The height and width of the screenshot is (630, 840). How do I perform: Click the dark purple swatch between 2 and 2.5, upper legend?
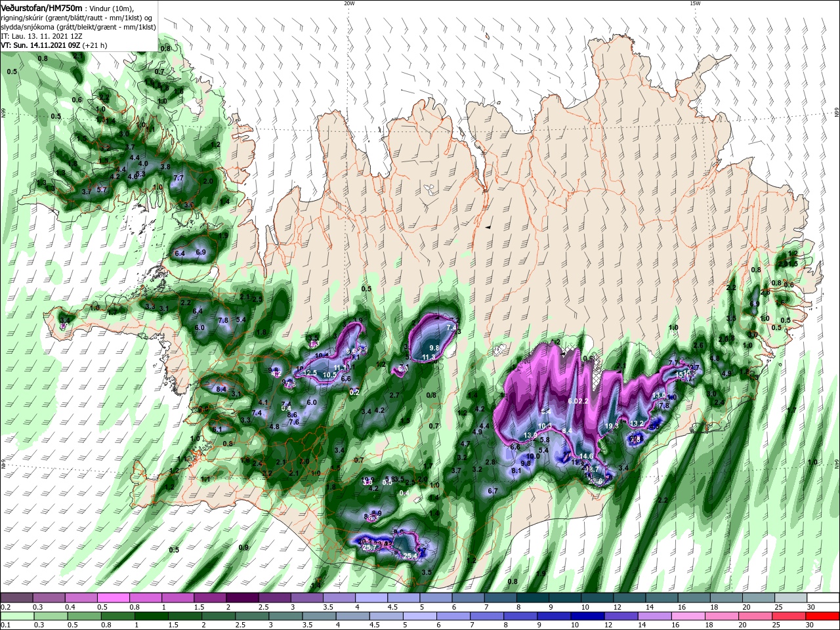pyautogui.click(x=242, y=597)
